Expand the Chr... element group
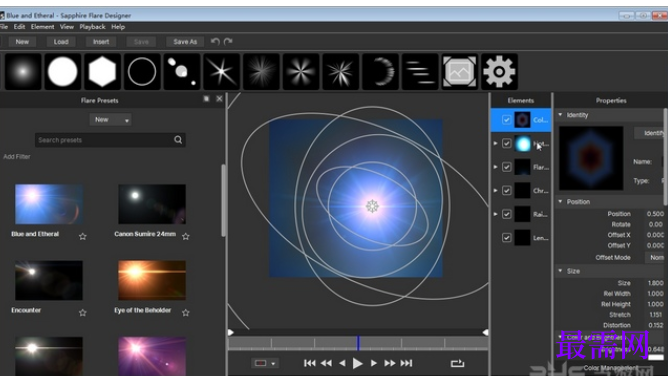 click(x=495, y=190)
